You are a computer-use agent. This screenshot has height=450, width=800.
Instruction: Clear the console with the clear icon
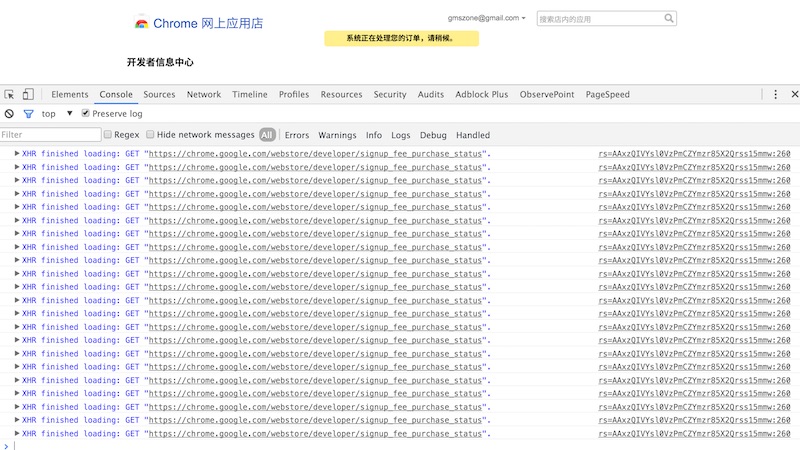(9, 114)
